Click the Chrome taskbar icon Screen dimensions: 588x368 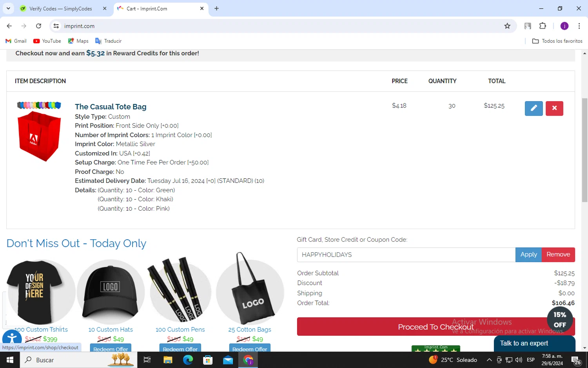point(248,360)
